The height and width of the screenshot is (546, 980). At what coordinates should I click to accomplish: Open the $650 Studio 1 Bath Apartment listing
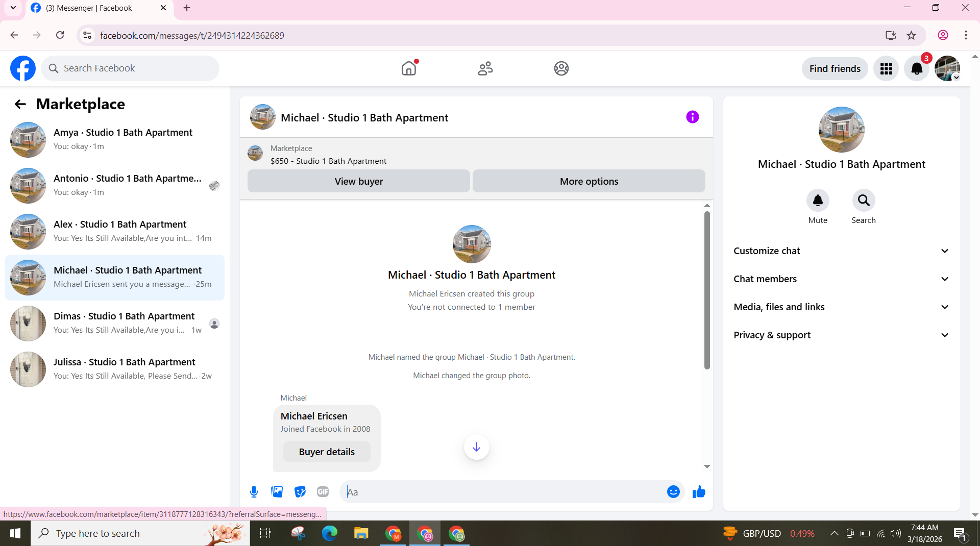pyautogui.click(x=328, y=161)
